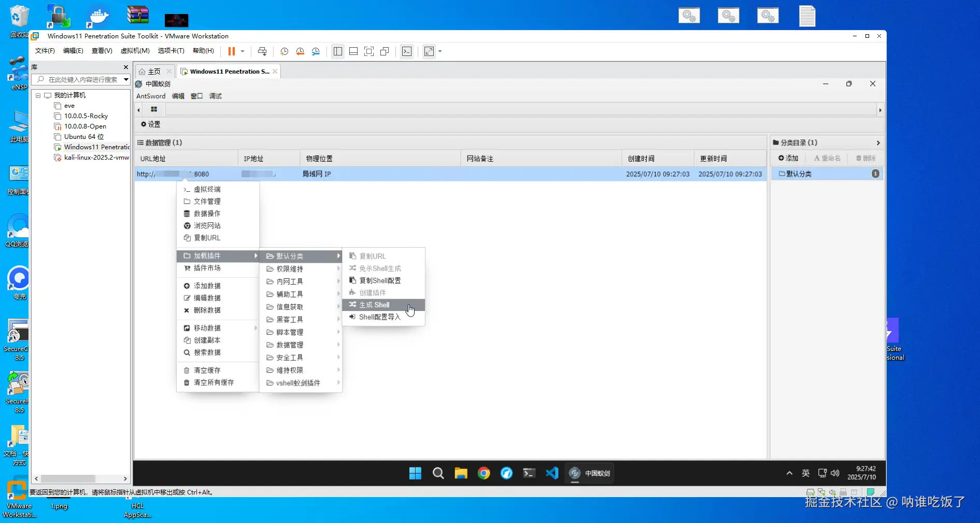Toggle the VMware thumbnail bar view

point(353,51)
